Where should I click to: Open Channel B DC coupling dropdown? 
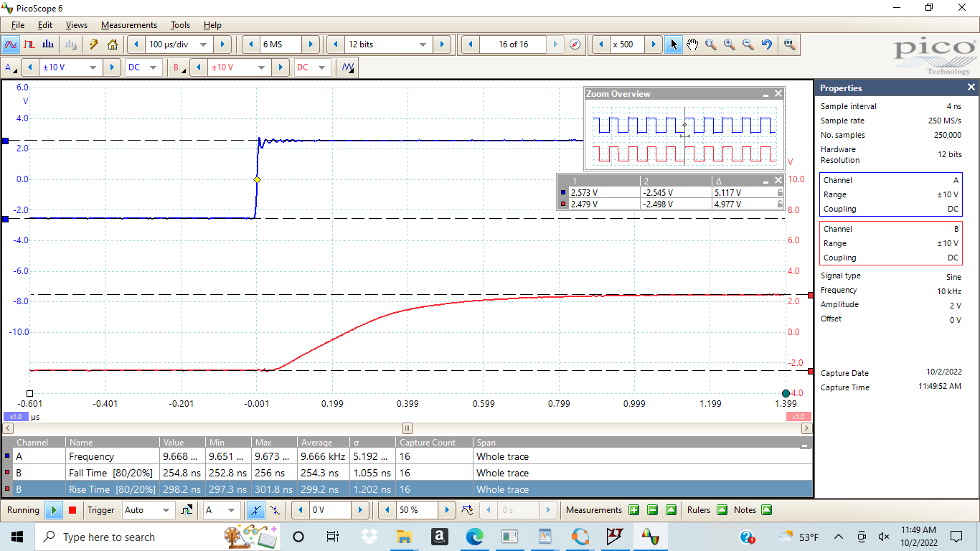pyautogui.click(x=322, y=67)
